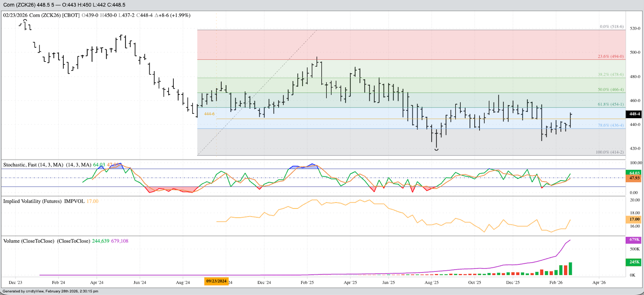Click the tallest green volume bar
This screenshot has height=295, width=644.
coord(570,269)
